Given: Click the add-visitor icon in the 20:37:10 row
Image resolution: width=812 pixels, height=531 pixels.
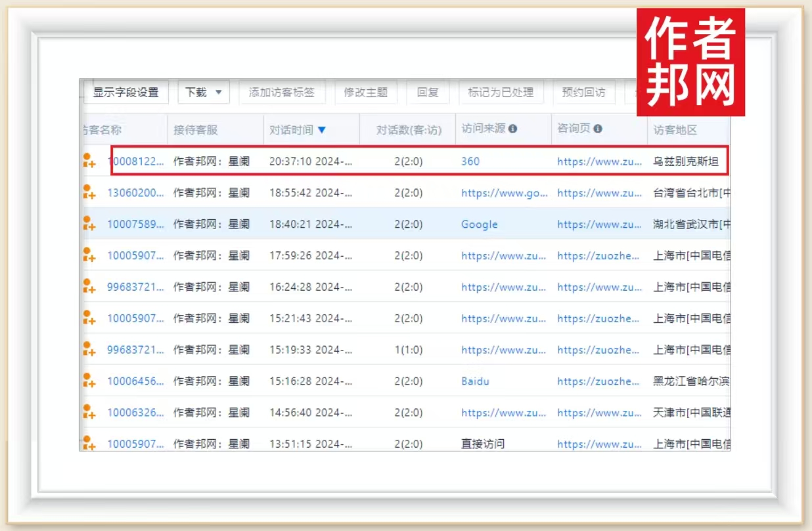Looking at the screenshot, I should pyautogui.click(x=89, y=161).
